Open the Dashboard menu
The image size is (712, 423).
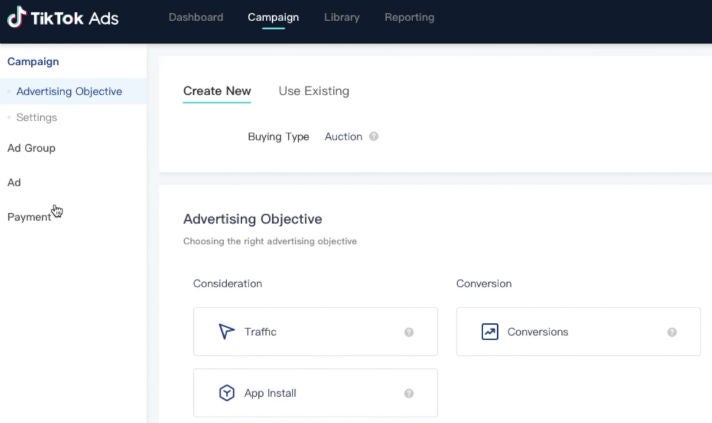coord(195,17)
